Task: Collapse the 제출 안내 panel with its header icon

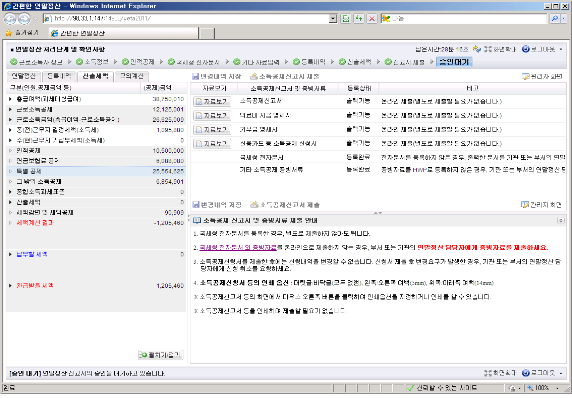Action: 561,220
